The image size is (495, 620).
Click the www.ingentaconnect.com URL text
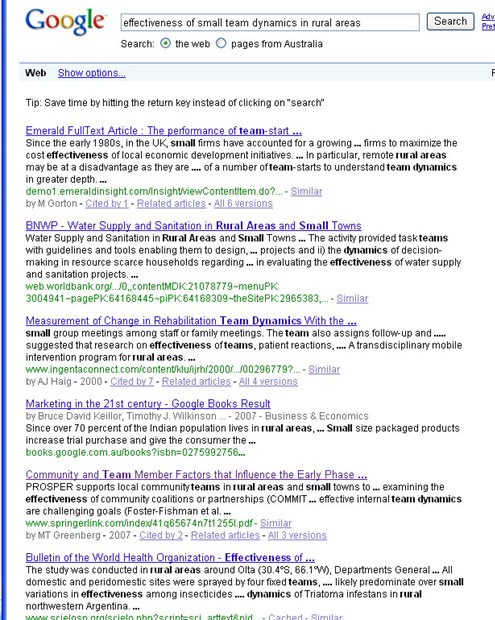pyautogui.click(x=163, y=369)
